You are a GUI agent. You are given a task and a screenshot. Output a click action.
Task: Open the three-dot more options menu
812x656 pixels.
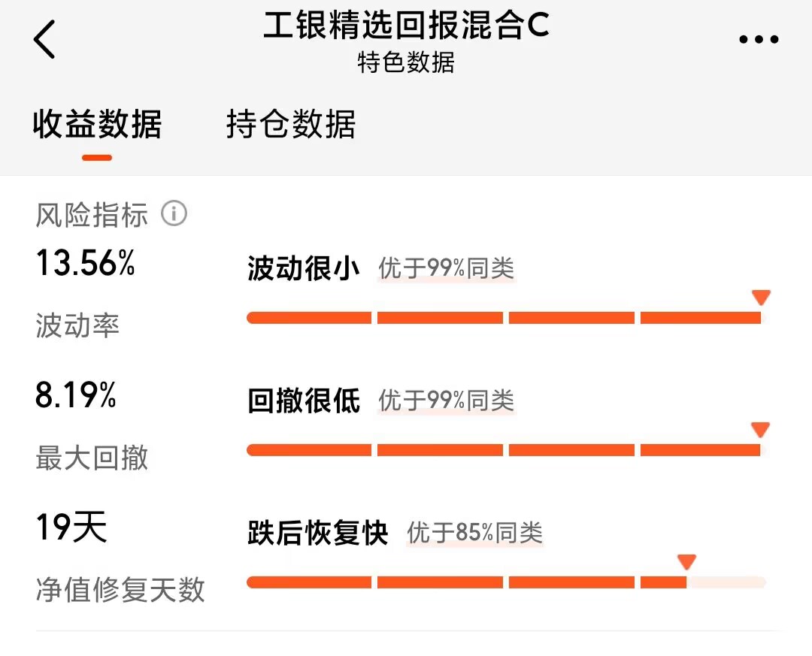click(x=759, y=39)
